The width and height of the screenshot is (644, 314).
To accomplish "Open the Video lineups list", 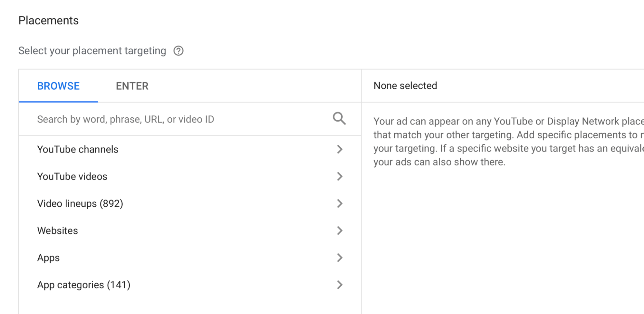I will (x=80, y=203).
